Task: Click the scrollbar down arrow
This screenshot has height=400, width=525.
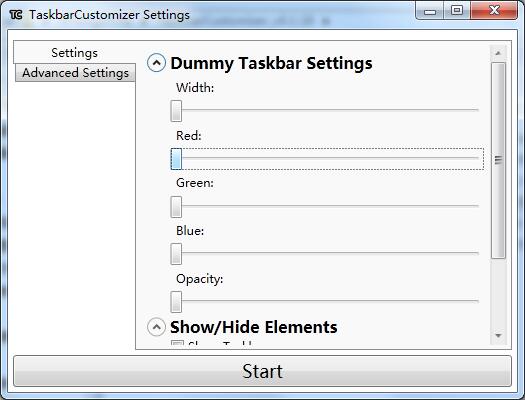Action: (498, 335)
